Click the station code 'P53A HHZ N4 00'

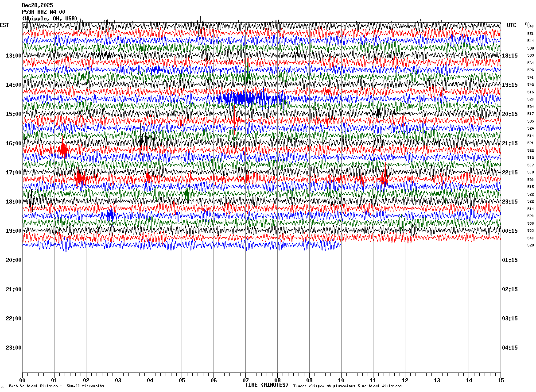pos(43,12)
